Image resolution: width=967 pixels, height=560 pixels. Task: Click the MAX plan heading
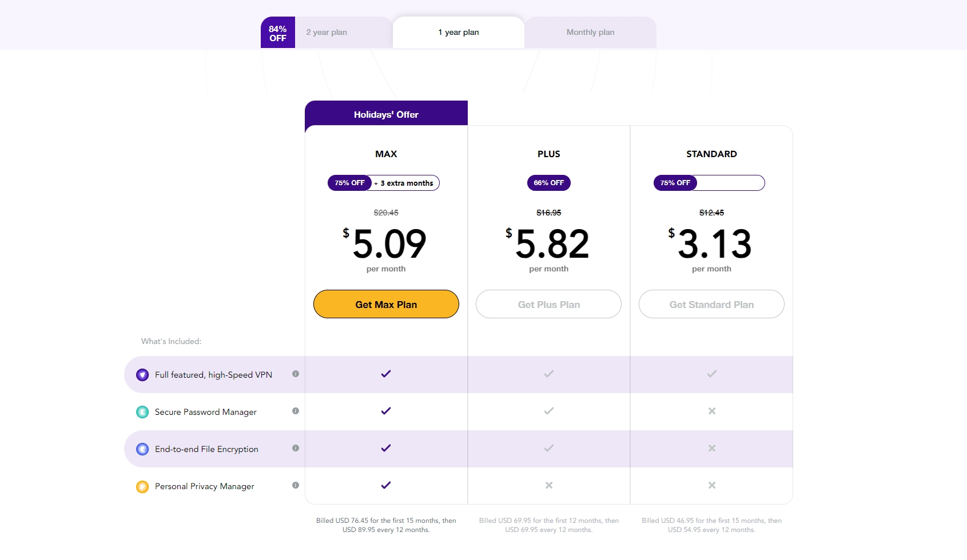[x=386, y=154]
